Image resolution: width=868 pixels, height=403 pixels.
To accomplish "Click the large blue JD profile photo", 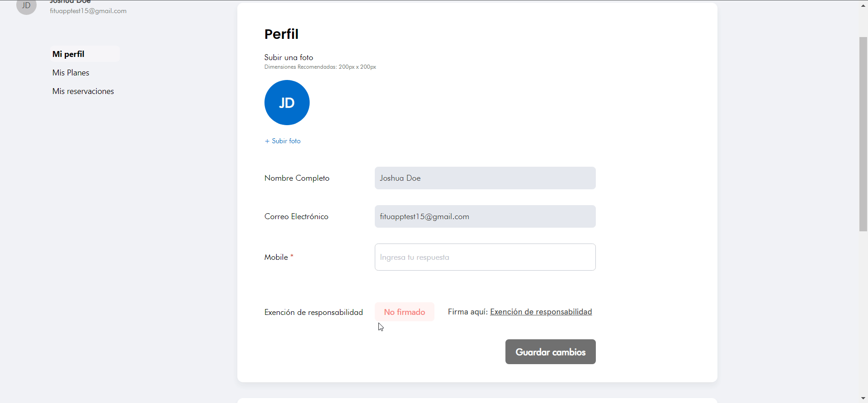I will point(287,103).
